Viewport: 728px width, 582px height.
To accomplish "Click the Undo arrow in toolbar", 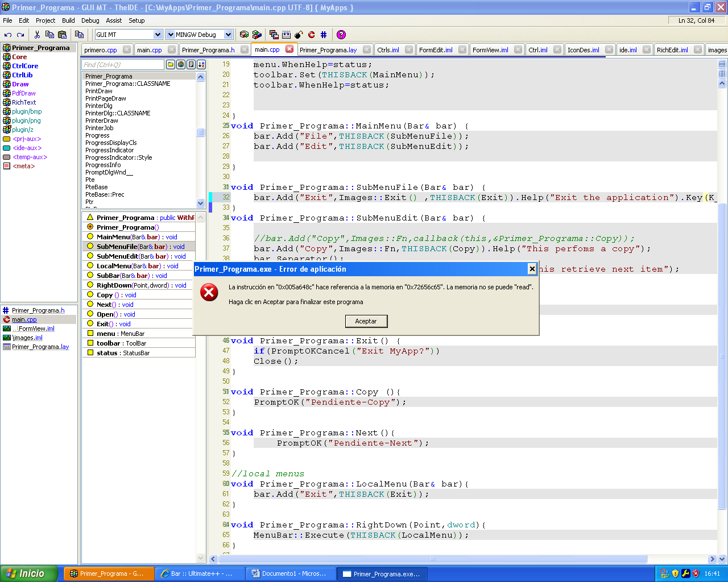I will 8,35.
